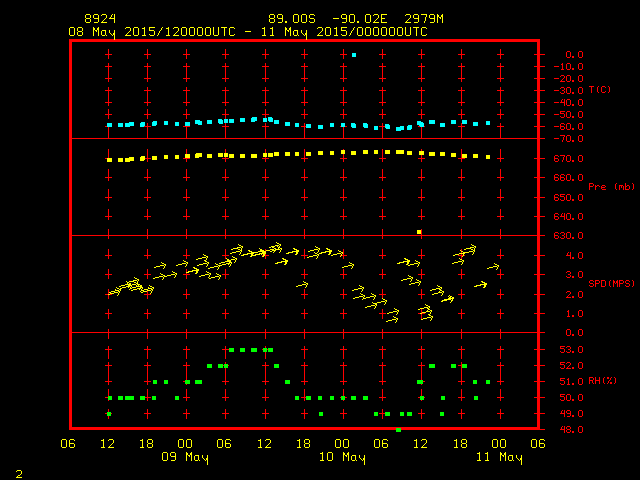Click the number 2 in bottom-left corner
The height and width of the screenshot is (480, 640).
[18, 472]
